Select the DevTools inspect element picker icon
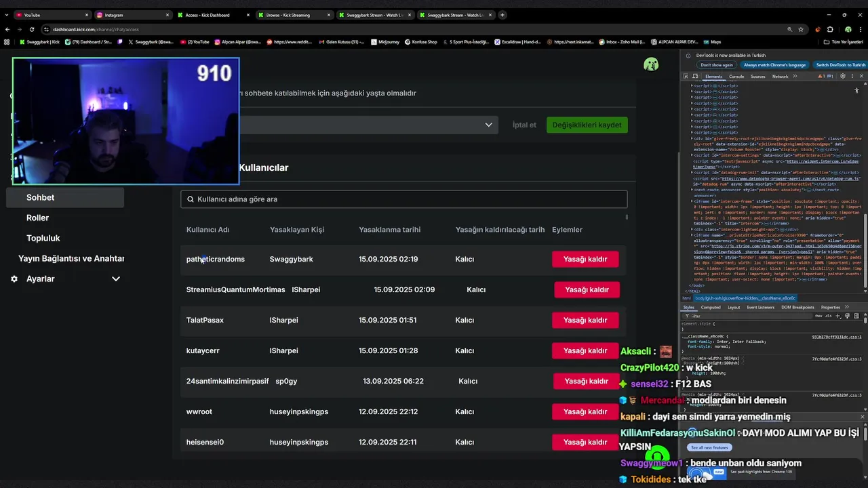 click(x=686, y=76)
